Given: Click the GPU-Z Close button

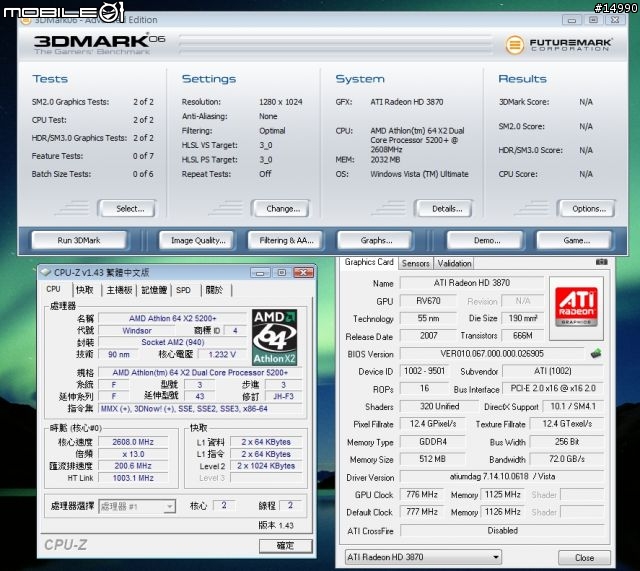Looking at the screenshot, I should [x=584, y=558].
